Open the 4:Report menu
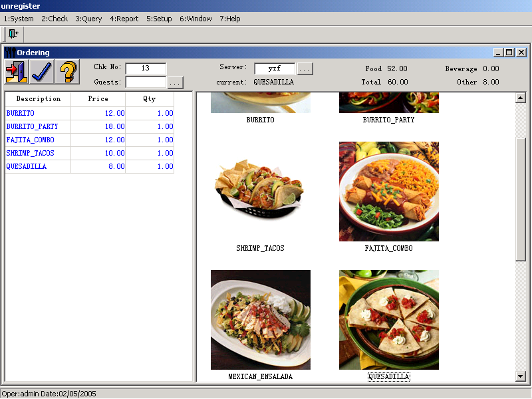Screen dimensions: 532x399 pos(124,19)
